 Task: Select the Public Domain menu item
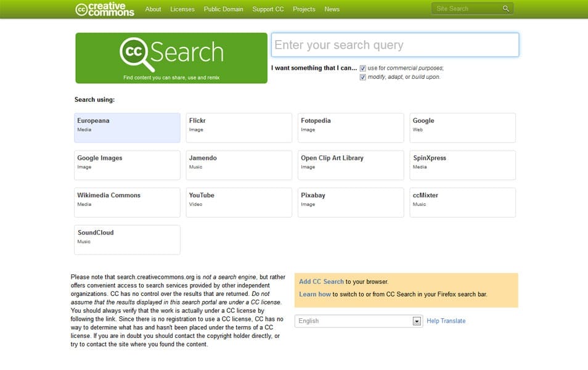pos(223,9)
